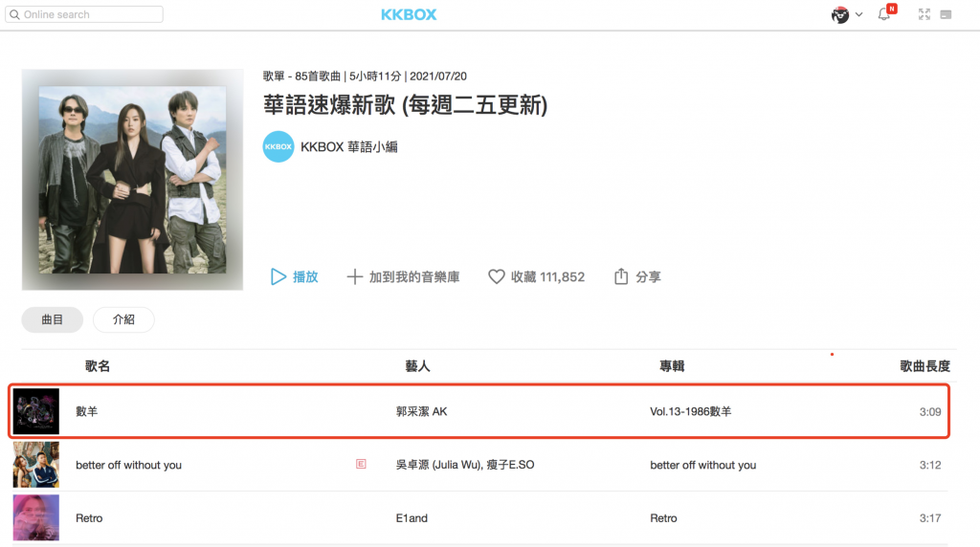The height and width of the screenshot is (547, 980).
Task: Click the user profile avatar
Action: (x=840, y=14)
